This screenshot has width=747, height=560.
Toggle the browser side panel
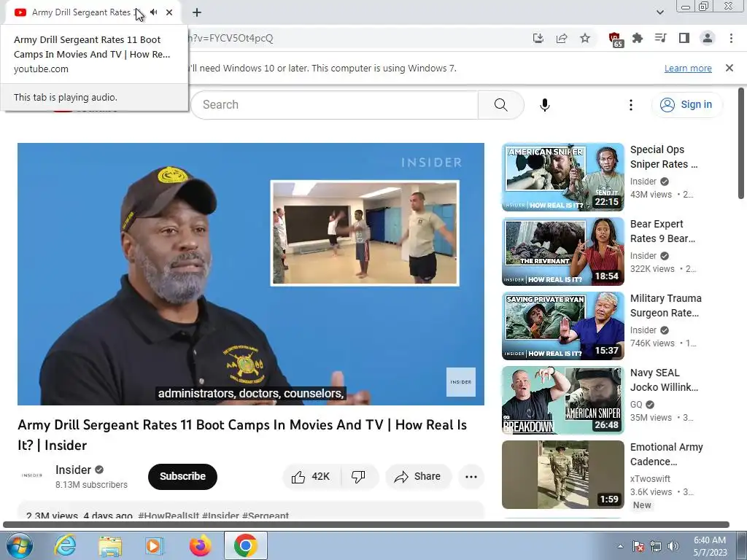[684, 38]
